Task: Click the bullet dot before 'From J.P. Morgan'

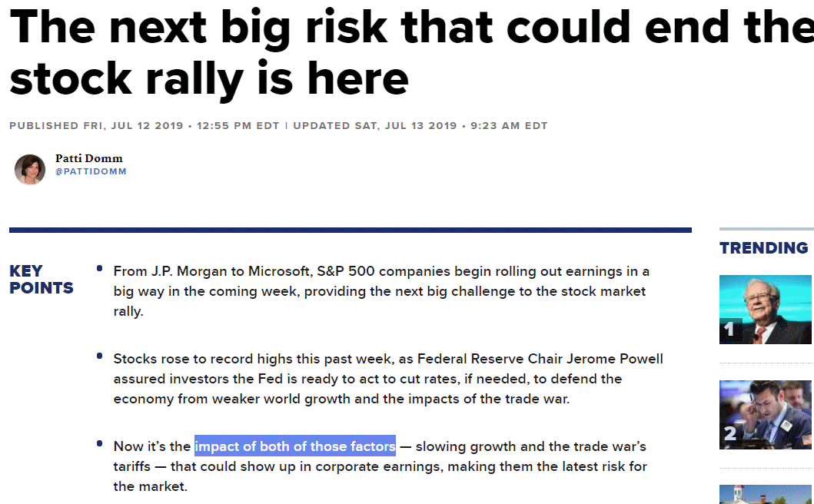Action: point(100,268)
